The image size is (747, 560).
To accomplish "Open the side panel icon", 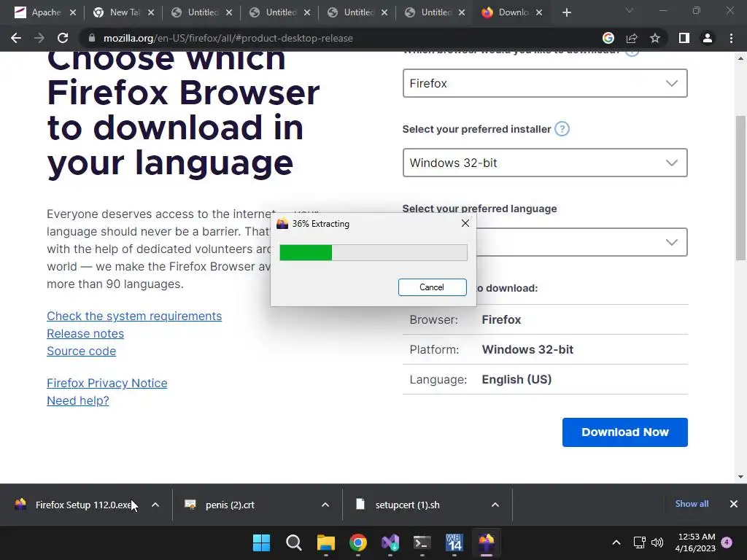I will coord(684,38).
